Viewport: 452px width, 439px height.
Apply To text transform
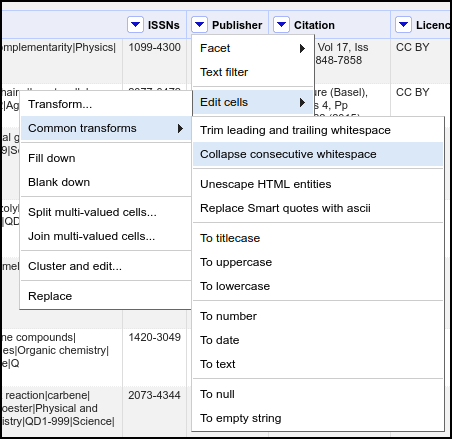[x=318, y=364]
